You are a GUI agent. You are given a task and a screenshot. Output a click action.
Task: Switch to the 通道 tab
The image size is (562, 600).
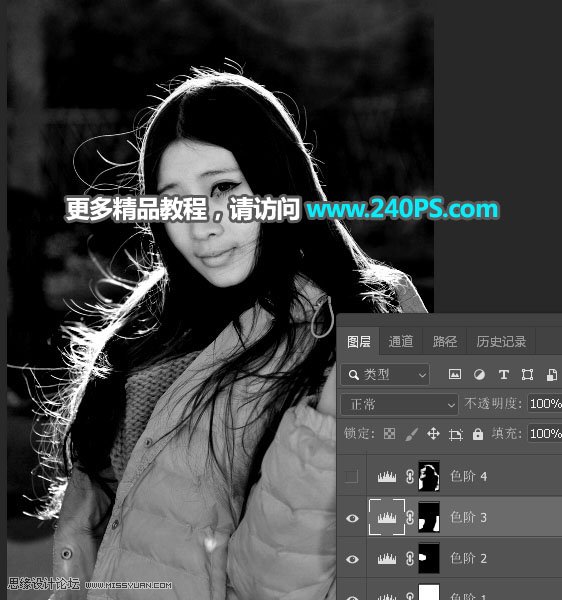click(401, 341)
